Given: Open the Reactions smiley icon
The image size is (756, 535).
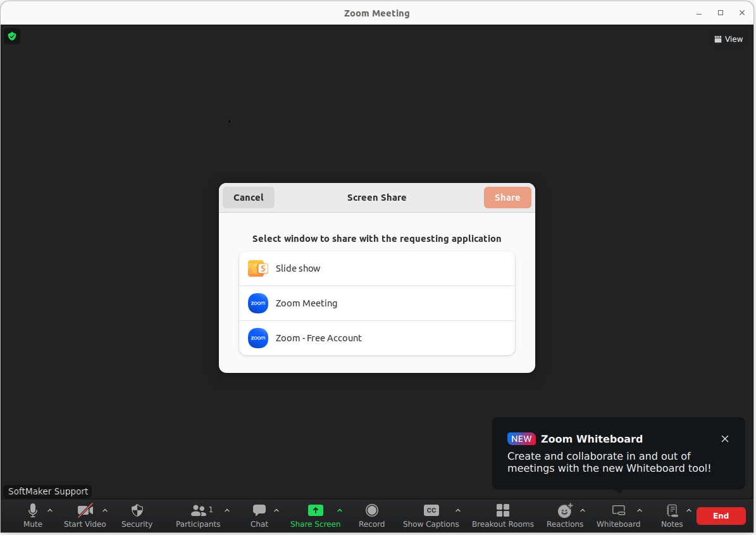Looking at the screenshot, I should (x=564, y=510).
